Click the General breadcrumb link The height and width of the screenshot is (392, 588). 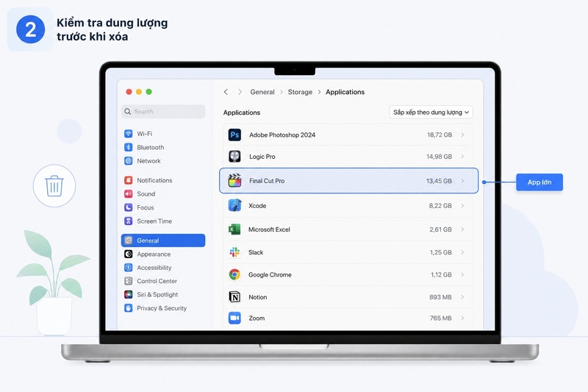coord(262,92)
